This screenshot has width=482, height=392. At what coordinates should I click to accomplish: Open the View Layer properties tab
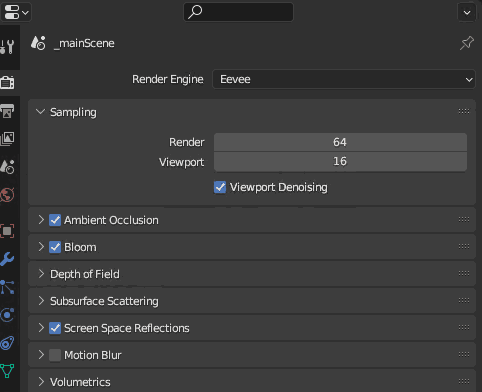coord(7,138)
